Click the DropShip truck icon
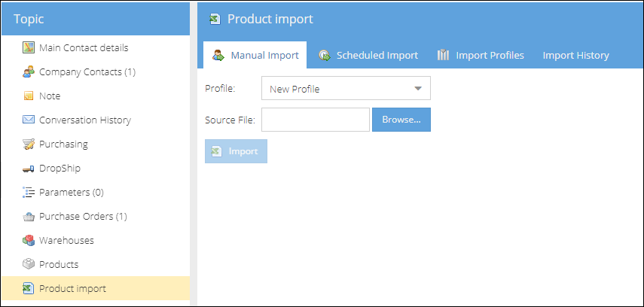Image resolution: width=644 pixels, height=307 pixels. point(29,169)
